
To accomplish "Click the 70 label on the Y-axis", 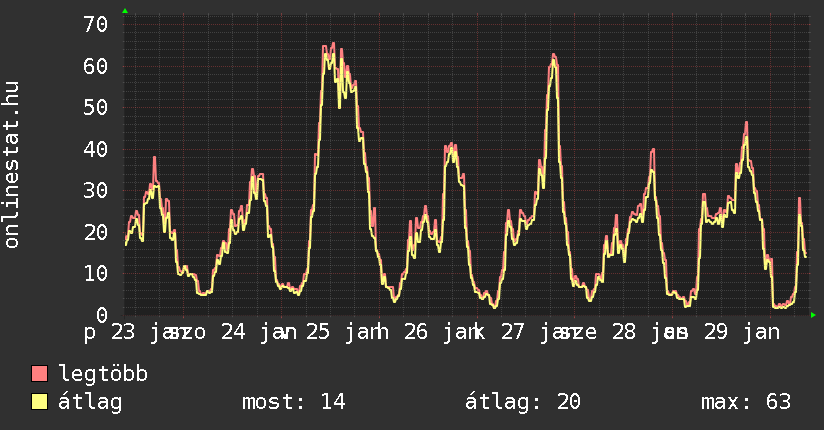I will 95,24.
